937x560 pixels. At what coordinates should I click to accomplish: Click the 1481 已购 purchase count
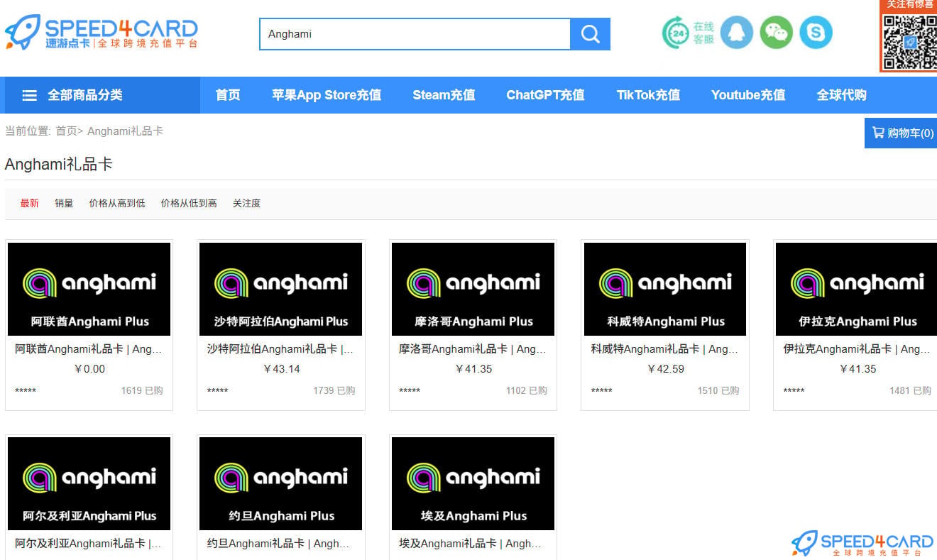(910, 390)
